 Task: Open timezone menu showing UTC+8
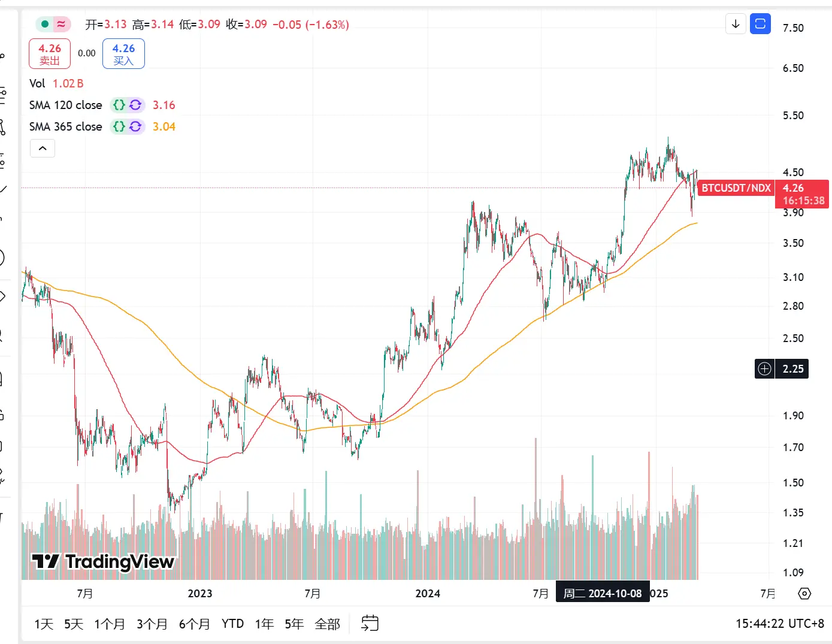(x=779, y=624)
